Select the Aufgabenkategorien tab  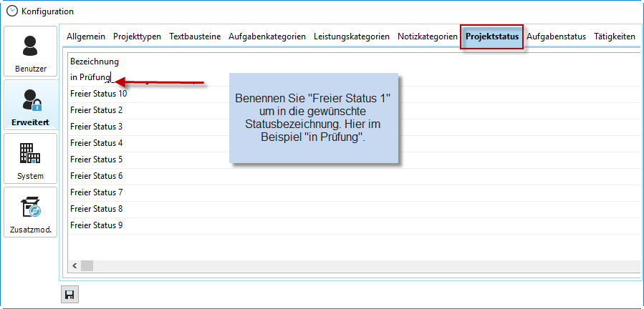(x=267, y=36)
